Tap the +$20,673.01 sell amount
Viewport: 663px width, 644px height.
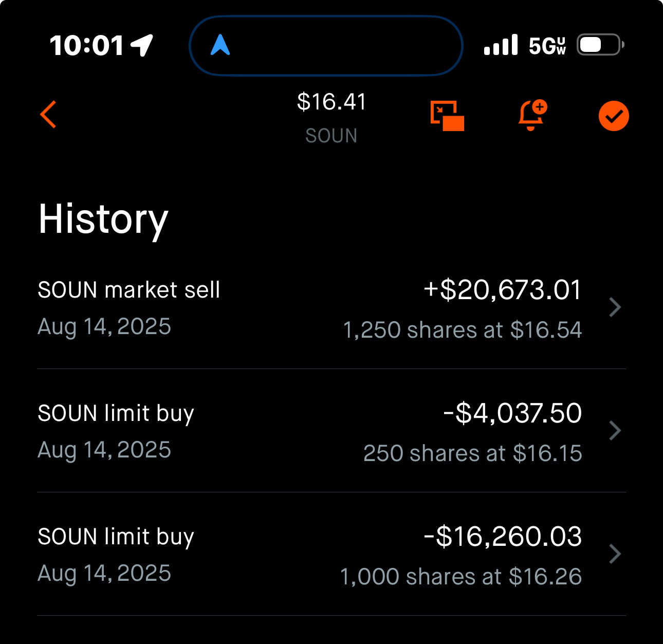click(x=503, y=290)
